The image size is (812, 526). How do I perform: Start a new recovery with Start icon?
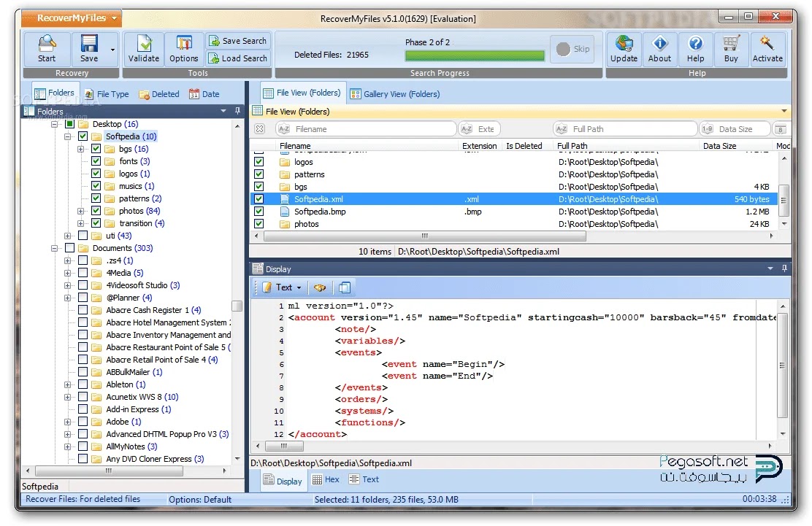[47, 49]
